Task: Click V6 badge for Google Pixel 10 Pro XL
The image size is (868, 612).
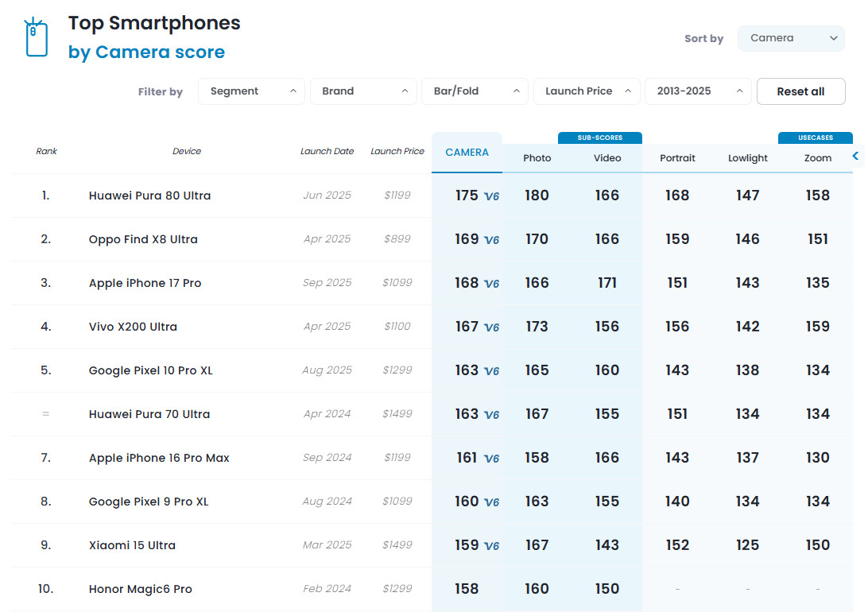Action: coord(491,371)
